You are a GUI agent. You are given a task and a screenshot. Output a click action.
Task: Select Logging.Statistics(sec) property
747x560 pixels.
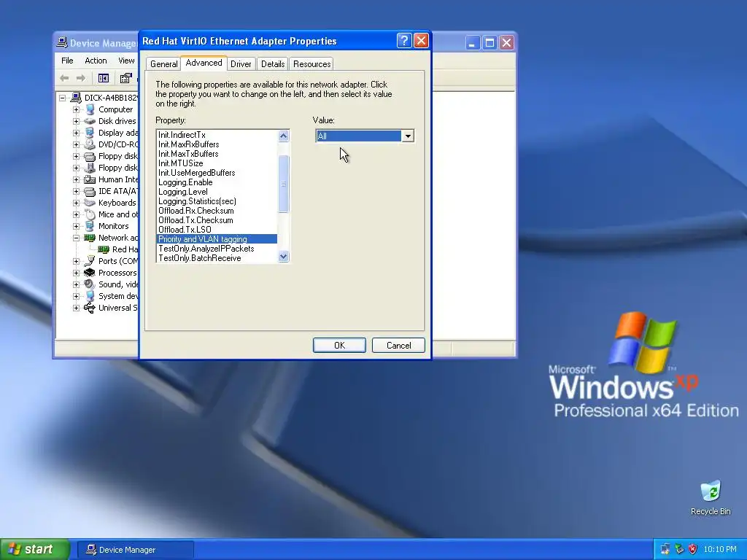tap(217, 201)
